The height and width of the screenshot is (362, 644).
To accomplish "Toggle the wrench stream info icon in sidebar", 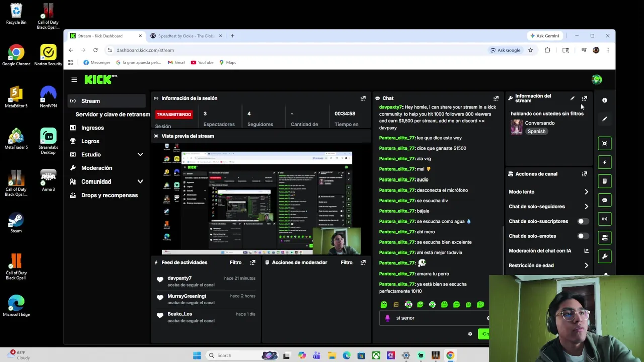I will 605,256.
